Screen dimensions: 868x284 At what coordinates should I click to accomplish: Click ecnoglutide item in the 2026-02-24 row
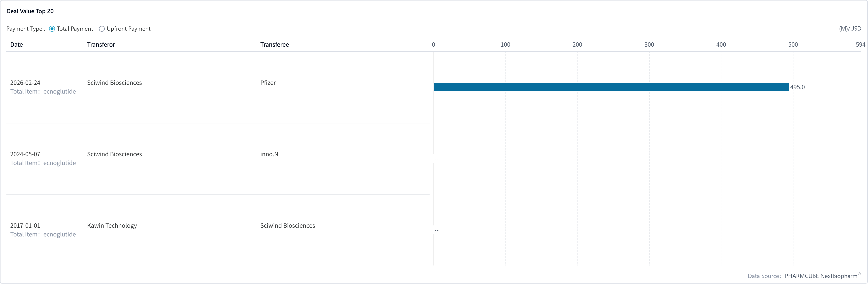59,92
